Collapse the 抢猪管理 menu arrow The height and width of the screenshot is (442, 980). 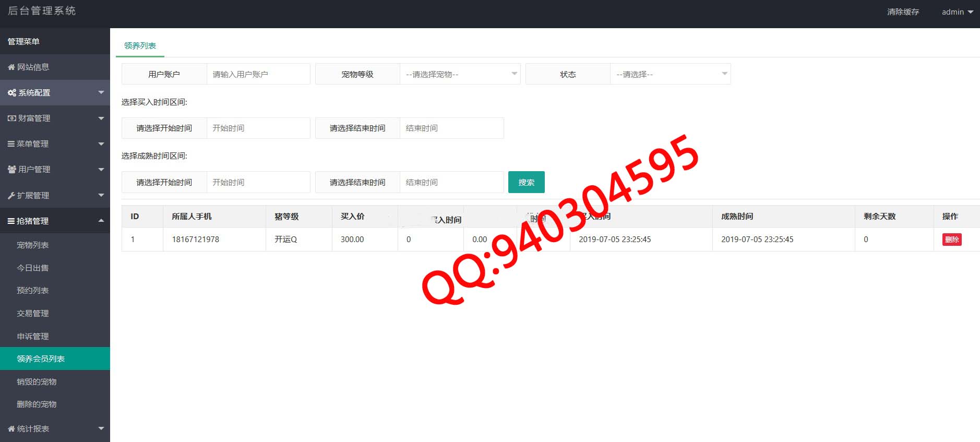101,221
